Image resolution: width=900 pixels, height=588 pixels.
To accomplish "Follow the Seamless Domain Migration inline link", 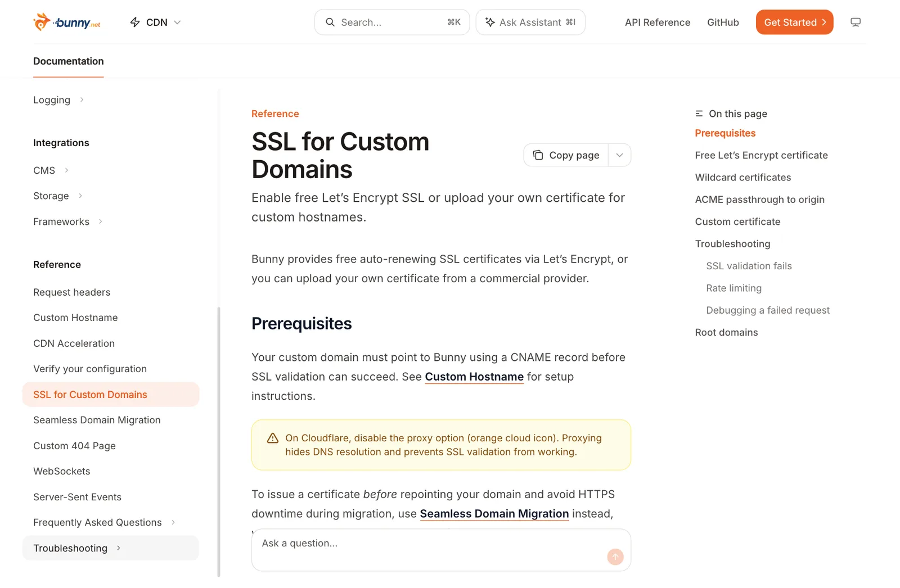I will pyautogui.click(x=494, y=514).
